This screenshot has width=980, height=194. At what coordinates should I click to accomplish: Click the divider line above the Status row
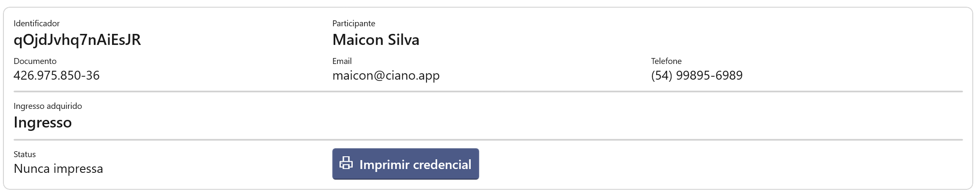click(x=488, y=140)
